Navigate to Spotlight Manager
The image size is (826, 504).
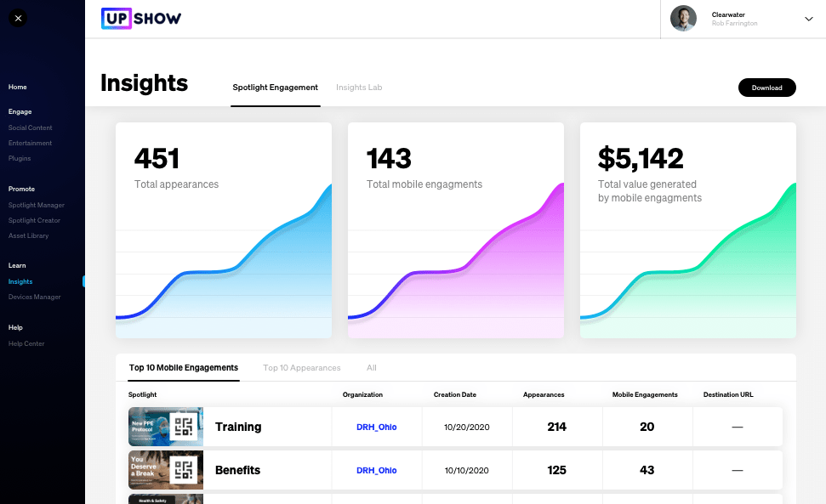[37, 205]
